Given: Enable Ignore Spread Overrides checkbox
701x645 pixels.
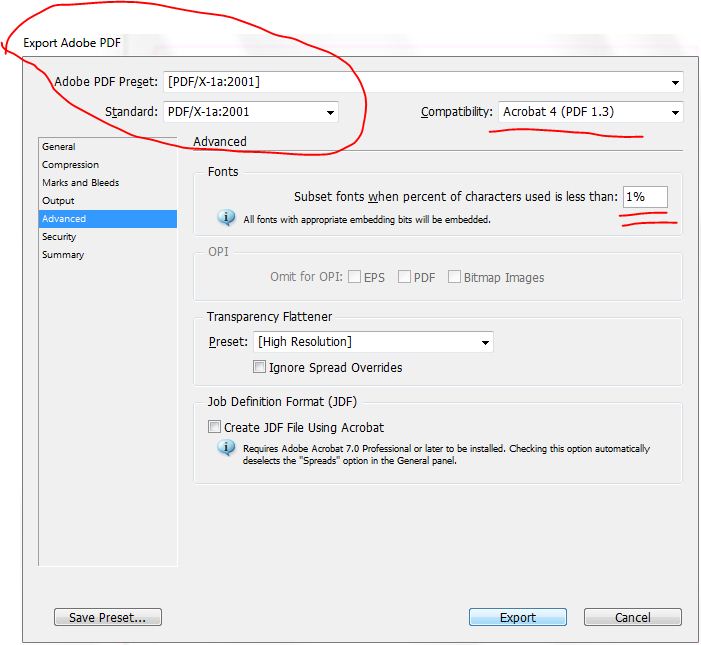Looking at the screenshot, I should [x=259, y=367].
